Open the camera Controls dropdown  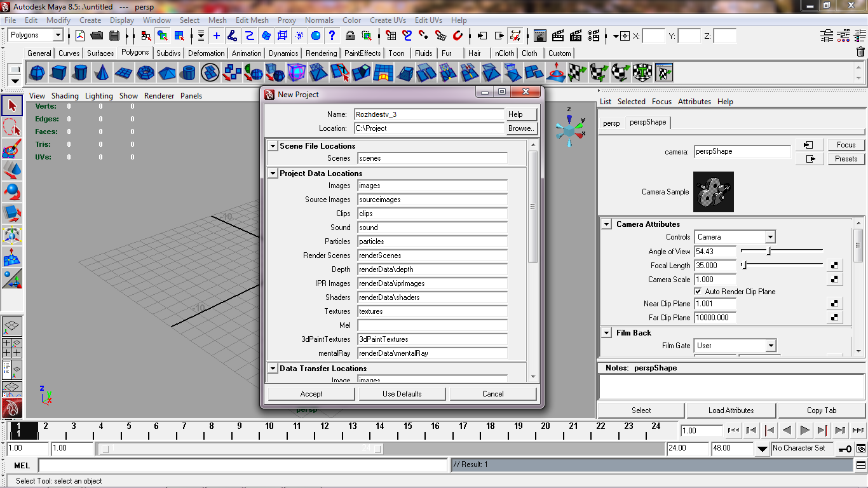point(770,237)
